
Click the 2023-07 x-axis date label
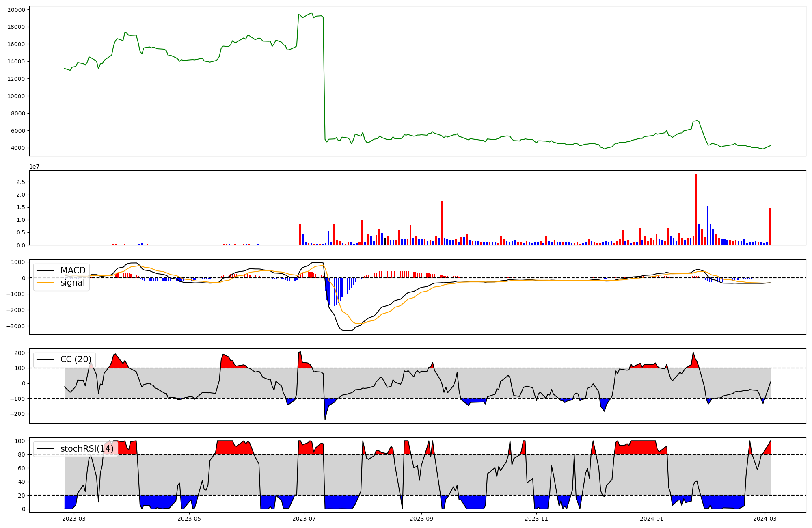(304, 519)
